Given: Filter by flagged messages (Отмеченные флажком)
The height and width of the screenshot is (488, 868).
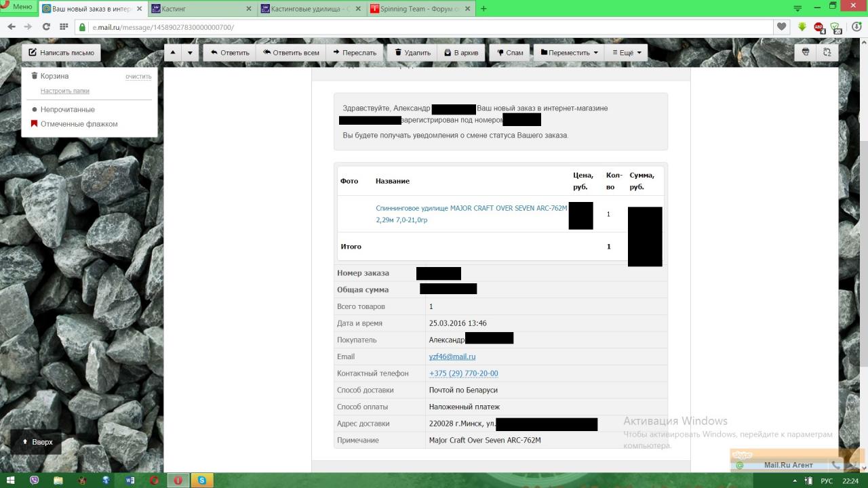Looking at the screenshot, I should [79, 124].
